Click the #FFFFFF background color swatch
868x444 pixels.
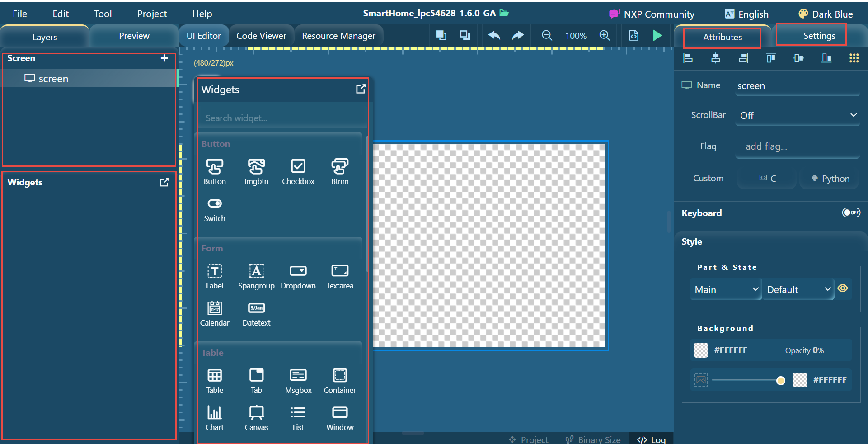(x=700, y=350)
